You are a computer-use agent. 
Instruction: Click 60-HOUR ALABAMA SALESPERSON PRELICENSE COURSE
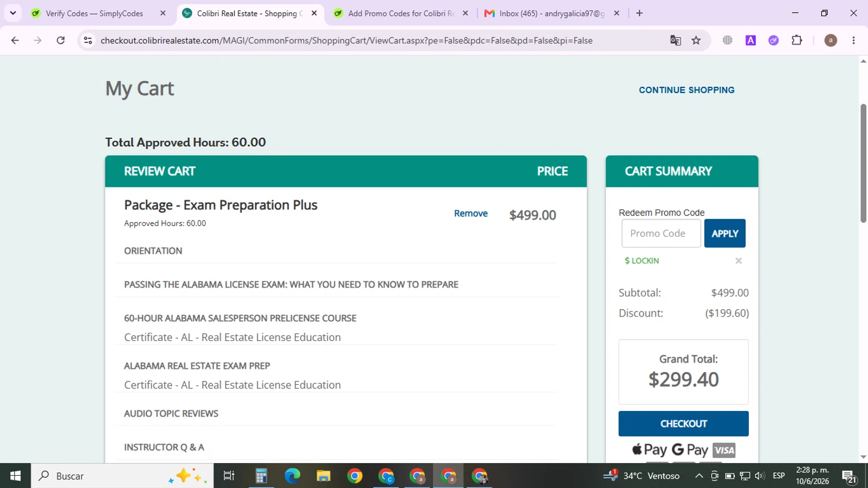click(240, 318)
